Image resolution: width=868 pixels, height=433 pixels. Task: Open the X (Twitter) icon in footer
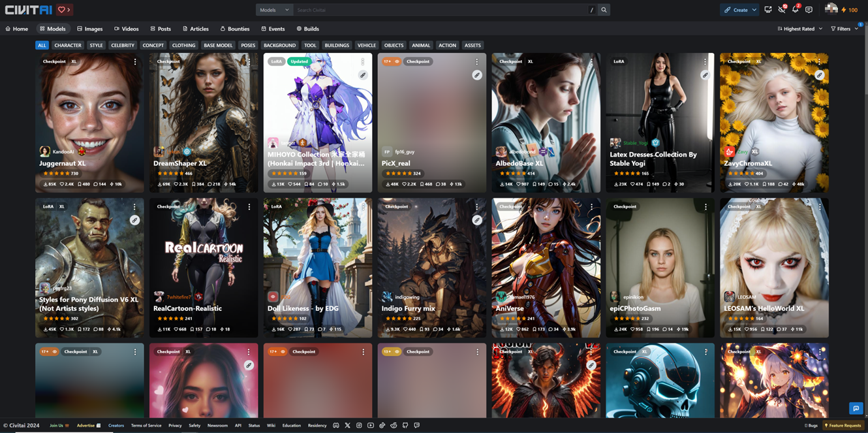tap(347, 425)
